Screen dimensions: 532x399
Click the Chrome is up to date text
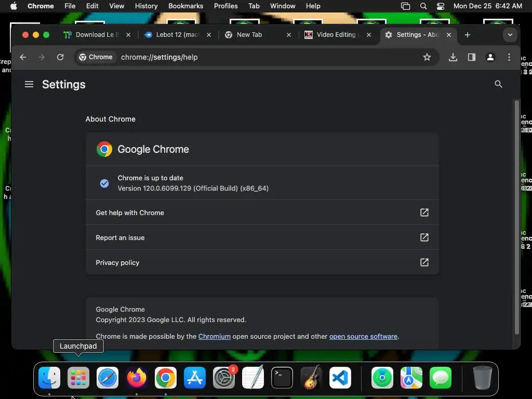tap(150, 178)
